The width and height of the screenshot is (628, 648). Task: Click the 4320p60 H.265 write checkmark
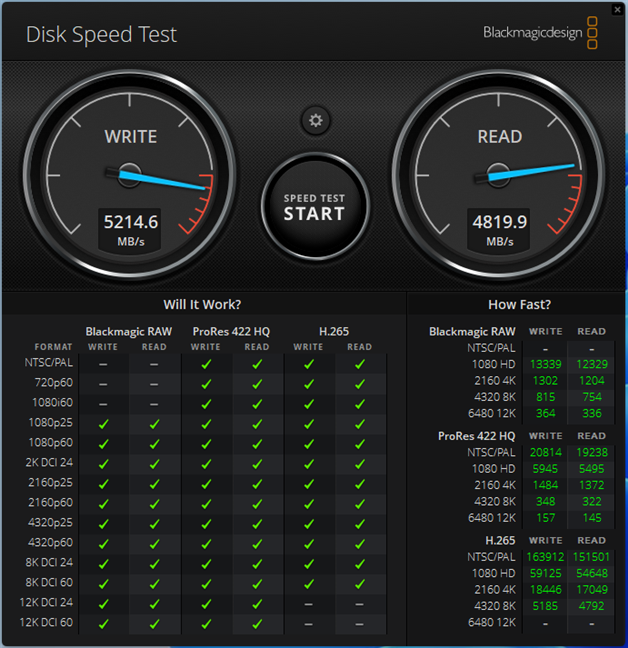click(x=309, y=544)
